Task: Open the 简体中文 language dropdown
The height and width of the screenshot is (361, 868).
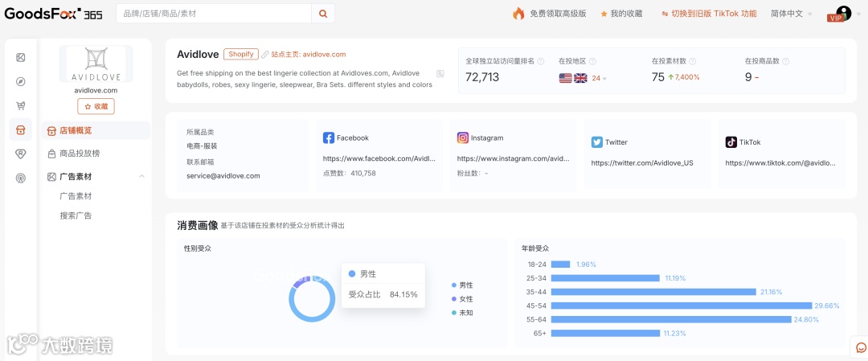Action: pyautogui.click(x=792, y=14)
